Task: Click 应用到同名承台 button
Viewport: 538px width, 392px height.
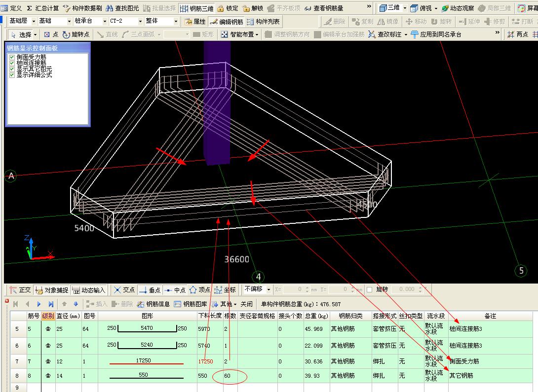Action: click(436, 35)
